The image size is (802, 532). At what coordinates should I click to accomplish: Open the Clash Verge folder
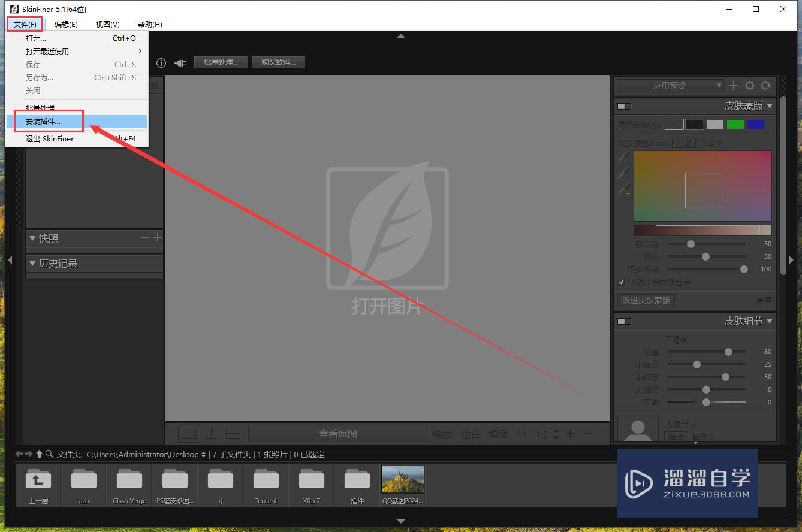click(129, 485)
